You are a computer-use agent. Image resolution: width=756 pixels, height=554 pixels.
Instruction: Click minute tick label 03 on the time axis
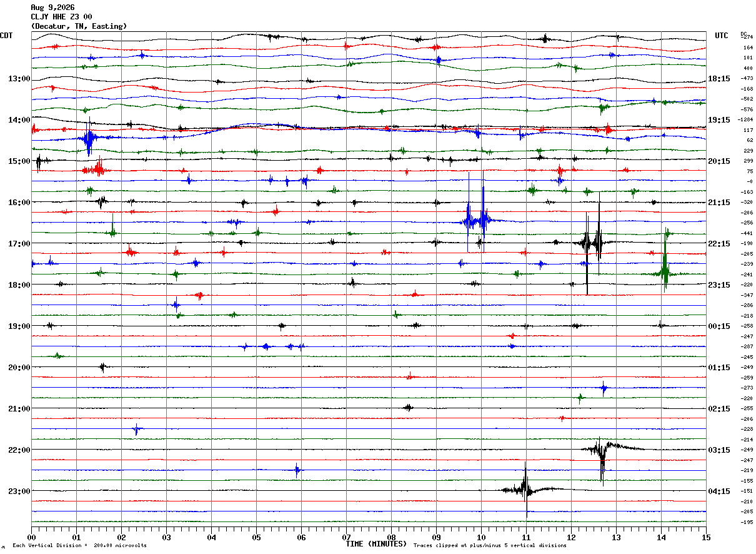pos(166,537)
